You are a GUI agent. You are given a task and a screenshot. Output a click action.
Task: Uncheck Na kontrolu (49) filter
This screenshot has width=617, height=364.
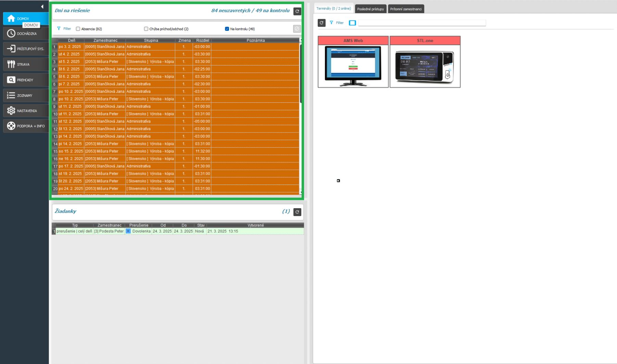[227, 29]
